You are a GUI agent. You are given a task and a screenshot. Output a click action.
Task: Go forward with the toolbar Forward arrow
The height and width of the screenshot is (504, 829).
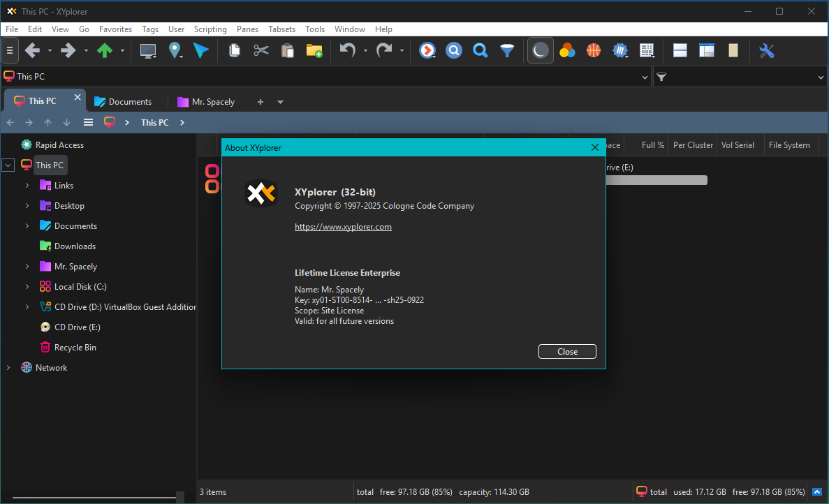(68, 51)
